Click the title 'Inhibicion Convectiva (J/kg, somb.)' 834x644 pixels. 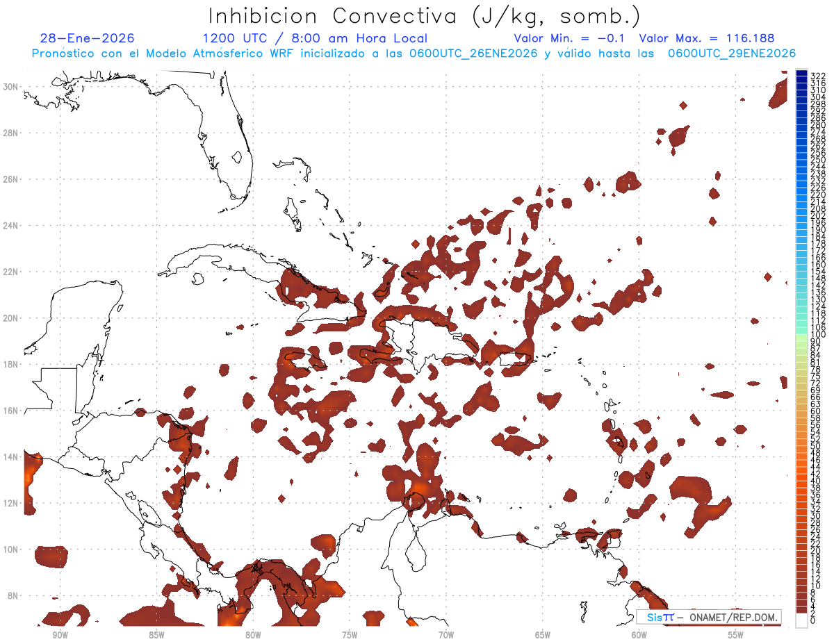424,17
